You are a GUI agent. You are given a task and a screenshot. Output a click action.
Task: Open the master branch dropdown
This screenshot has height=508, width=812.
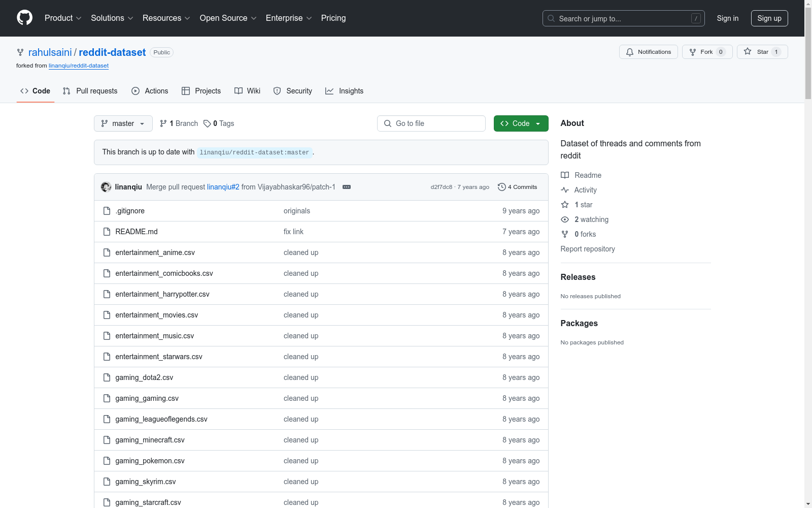point(123,123)
